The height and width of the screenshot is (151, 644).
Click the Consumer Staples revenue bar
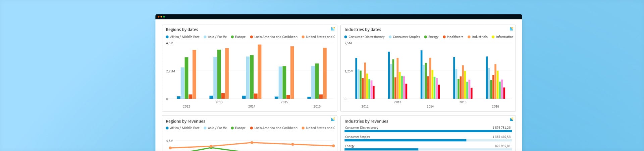405,140
